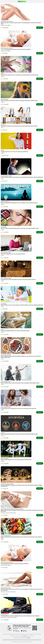View Deal for Reiki Level online training
Viewport: 44px width, 644px height.
click(x=39, y=79)
